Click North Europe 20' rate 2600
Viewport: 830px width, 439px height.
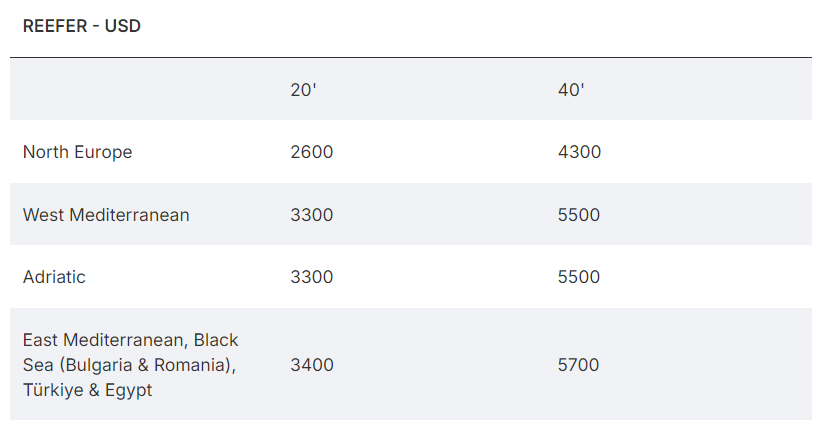pos(311,152)
